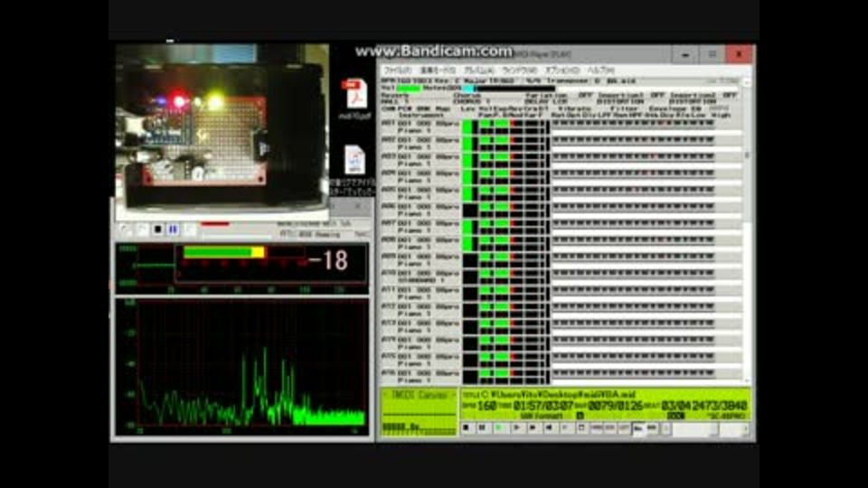Screen dimensions: 868x488
Task: Rewind the MIDI song
Action: 549,427
